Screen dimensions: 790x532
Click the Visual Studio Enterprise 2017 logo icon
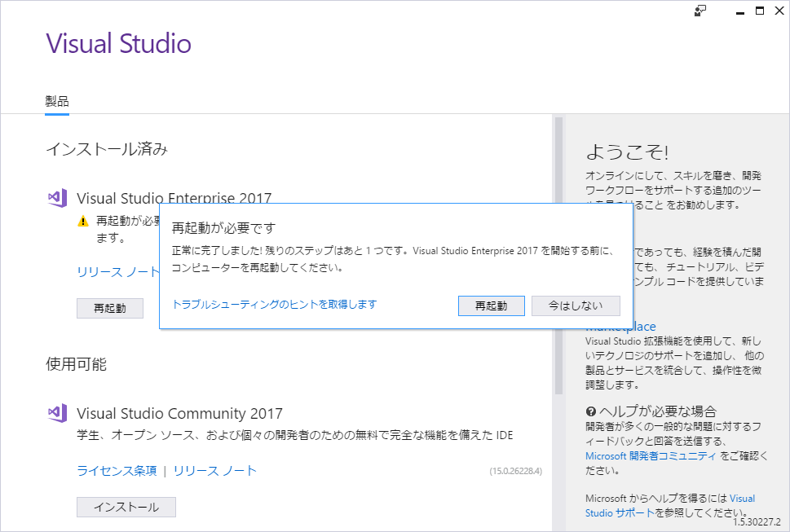(x=57, y=198)
